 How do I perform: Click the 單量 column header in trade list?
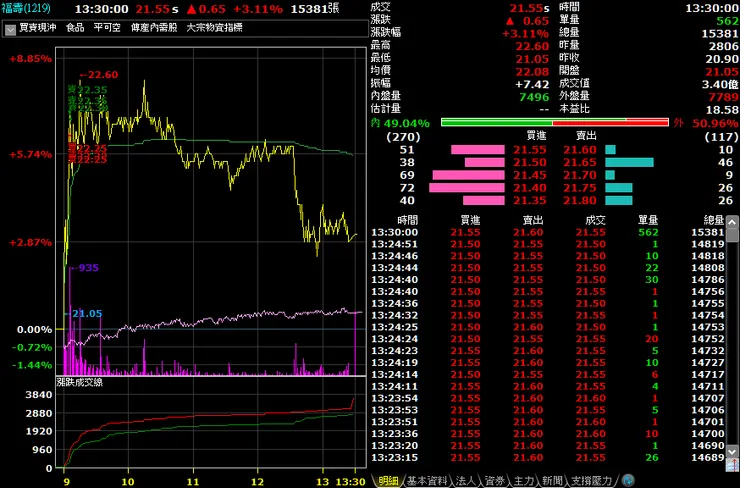click(x=648, y=220)
